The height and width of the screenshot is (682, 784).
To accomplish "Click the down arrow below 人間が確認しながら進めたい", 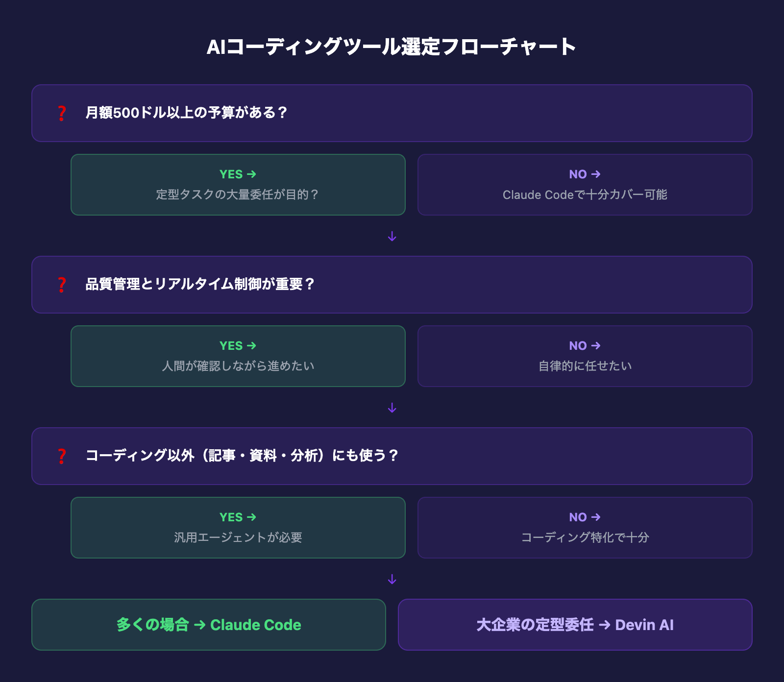I will [392, 408].
